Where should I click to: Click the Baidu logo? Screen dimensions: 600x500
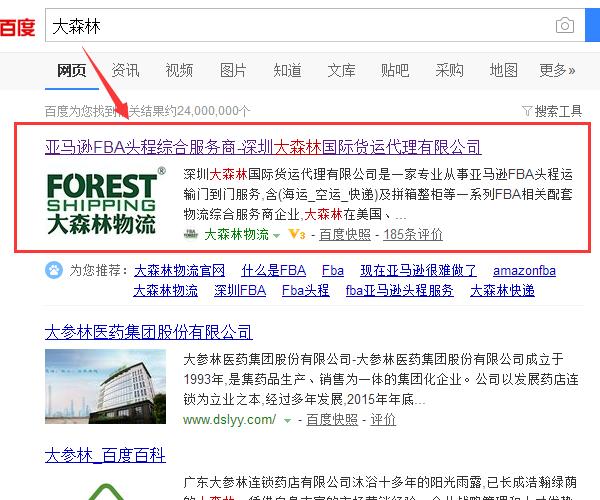pos(17,27)
